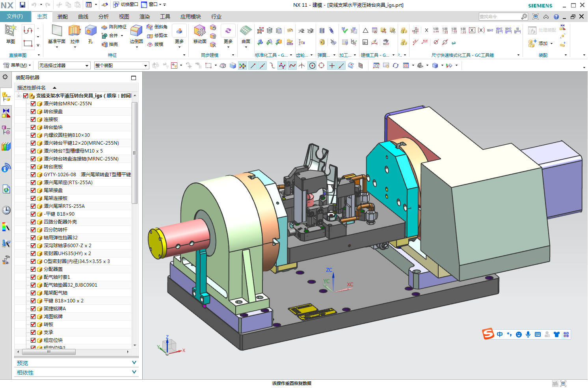588x388 pixels.
Task: Open the 菜单(M) dropdown menu
Action: click(x=17, y=65)
